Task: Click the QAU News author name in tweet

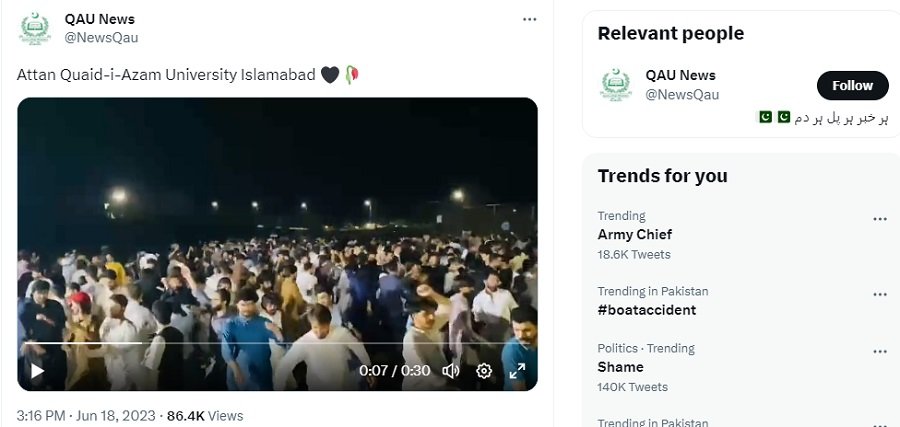Action: click(x=99, y=19)
